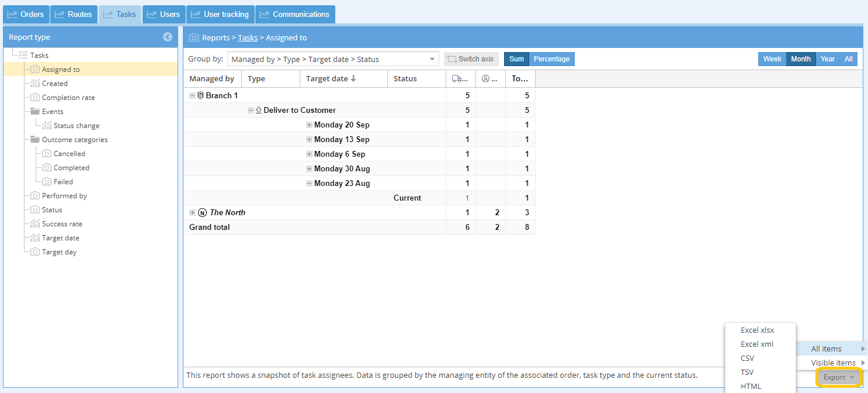Expand The North row
This screenshot has width=868, height=393.
(x=193, y=212)
